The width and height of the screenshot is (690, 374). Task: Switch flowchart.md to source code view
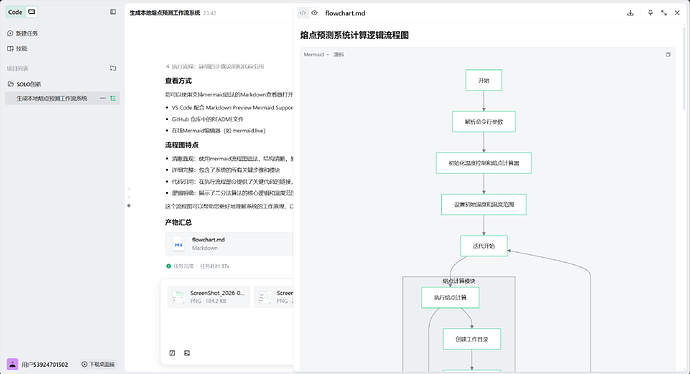tap(303, 13)
